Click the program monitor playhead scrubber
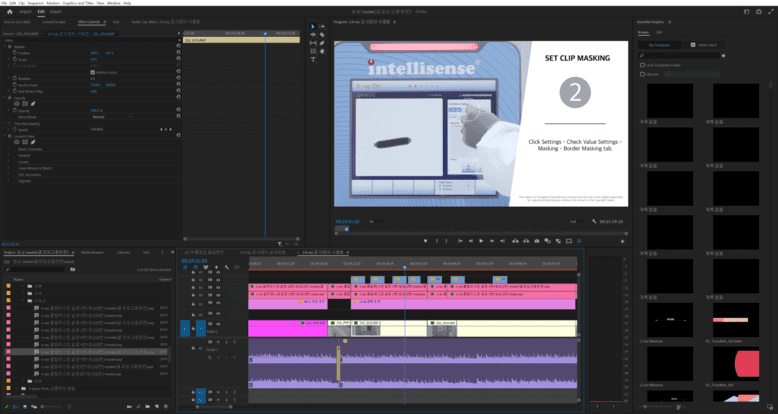The height and width of the screenshot is (414, 778). pyautogui.click(x=346, y=229)
